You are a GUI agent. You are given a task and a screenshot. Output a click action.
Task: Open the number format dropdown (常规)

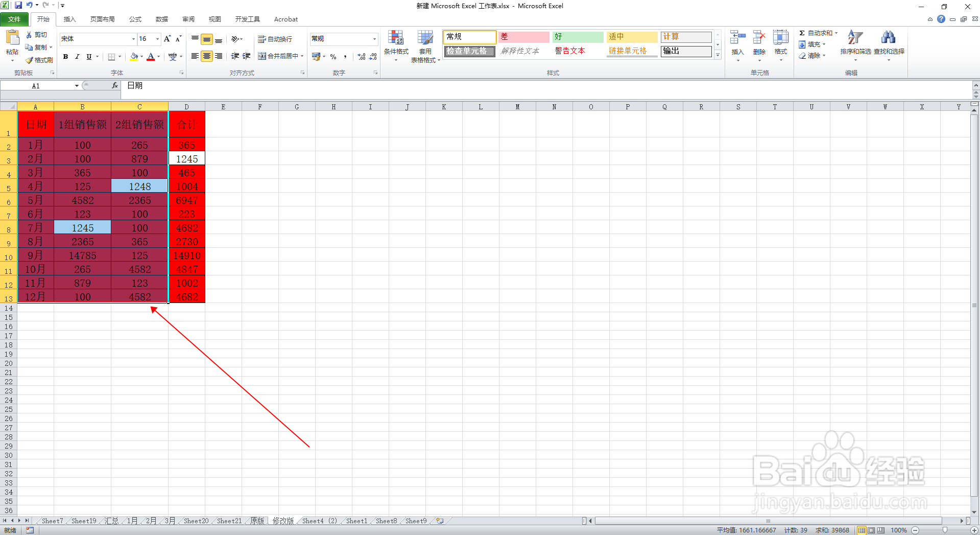374,39
